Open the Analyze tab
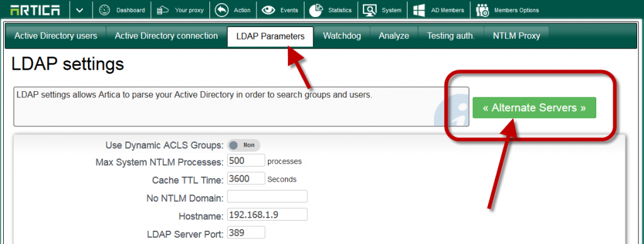This screenshot has width=644, height=244. tap(394, 36)
